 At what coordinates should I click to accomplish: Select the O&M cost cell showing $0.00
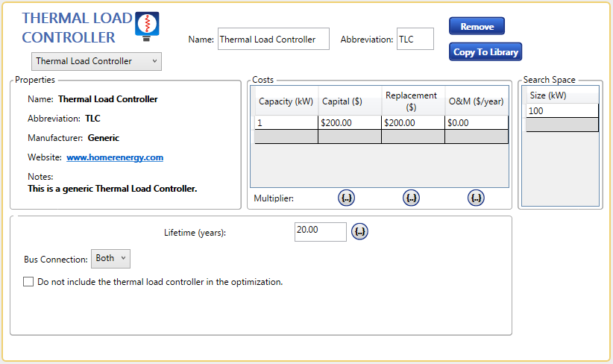476,123
